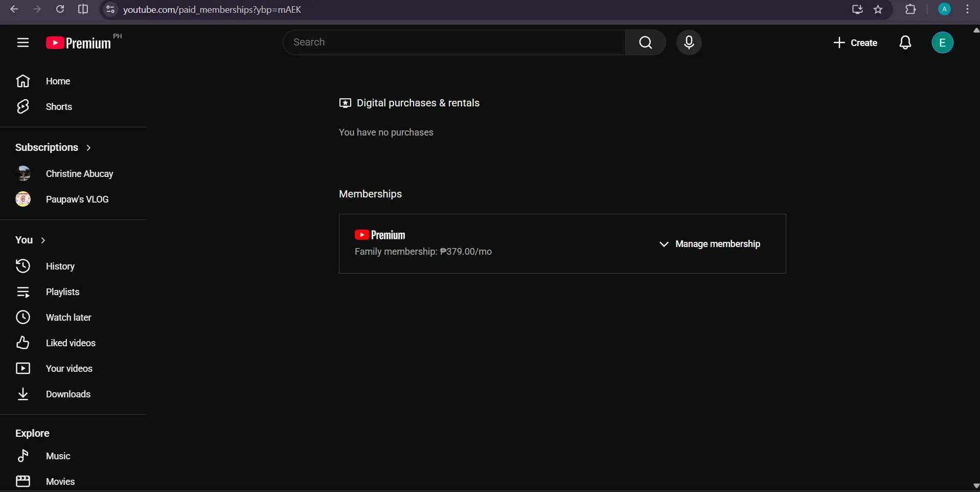The image size is (980, 492).
Task: Open Christine Abucay channel
Action: [74, 174]
